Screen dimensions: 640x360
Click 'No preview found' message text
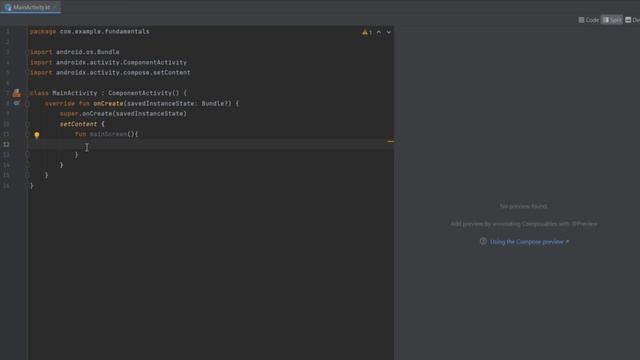(524, 206)
